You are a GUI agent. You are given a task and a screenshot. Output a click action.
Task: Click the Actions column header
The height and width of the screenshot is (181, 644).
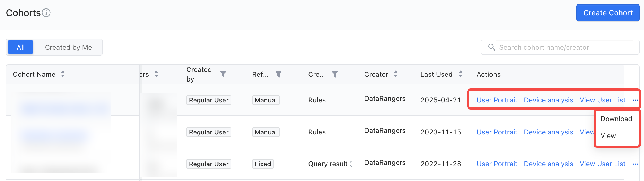[489, 74]
